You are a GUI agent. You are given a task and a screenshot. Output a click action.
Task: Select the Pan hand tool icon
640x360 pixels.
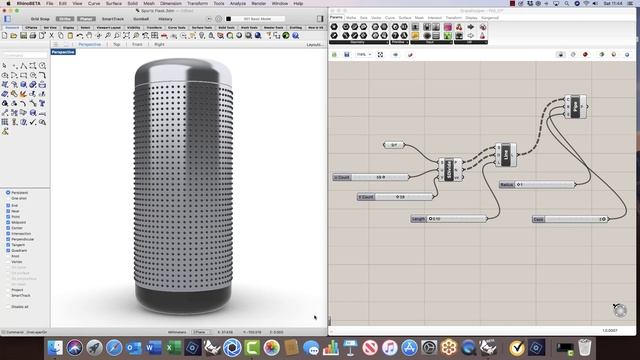click(x=89, y=36)
